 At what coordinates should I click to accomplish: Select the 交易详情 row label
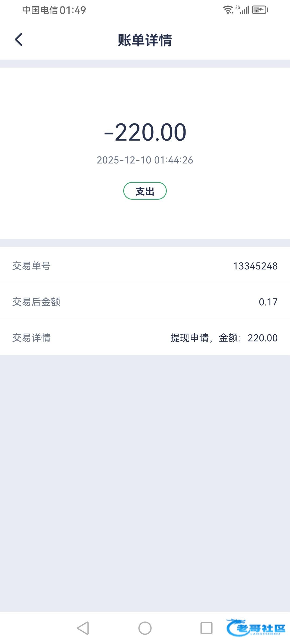(31, 338)
